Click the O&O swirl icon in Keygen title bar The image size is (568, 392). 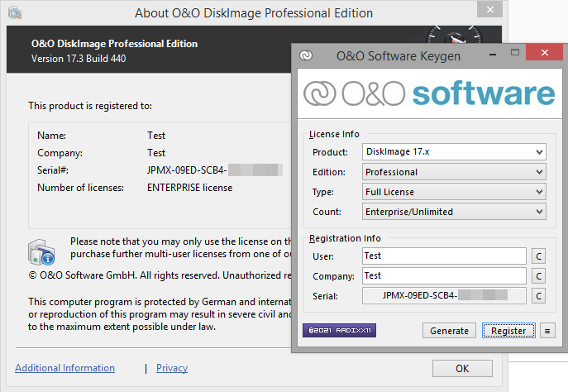(x=306, y=55)
